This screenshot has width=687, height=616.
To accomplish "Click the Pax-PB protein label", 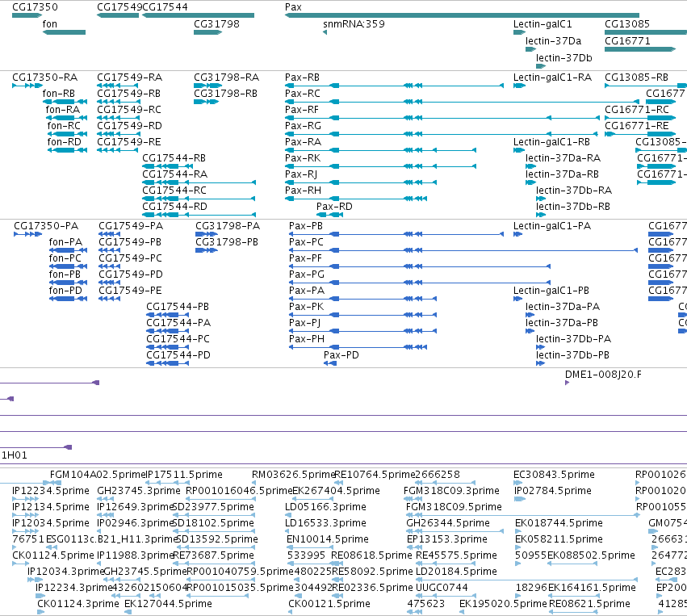I will pos(306,225).
